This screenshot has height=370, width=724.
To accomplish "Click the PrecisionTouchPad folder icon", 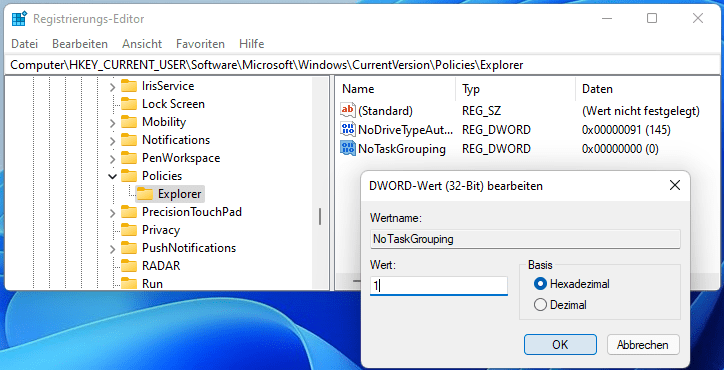I will point(129,212).
